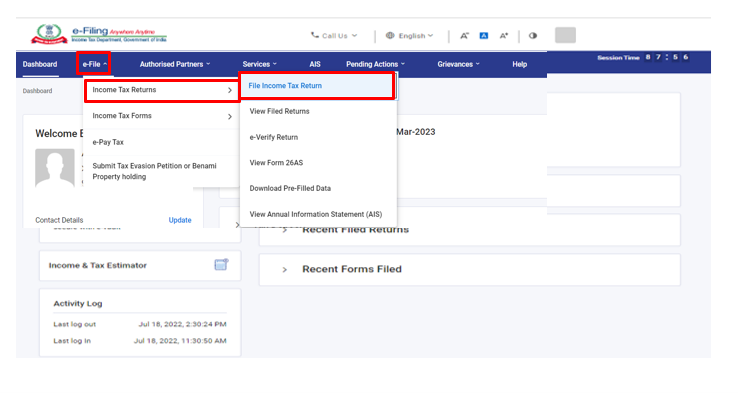This screenshot has height=393, width=738.
Task: Select Income Tax Returns submenu
Action: (x=162, y=90)
